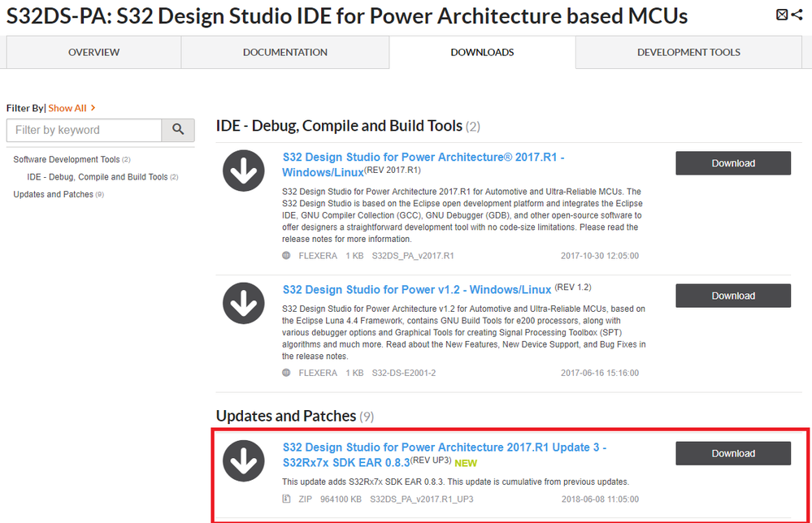Click download arrow icon for Power v1.2
The height and width of the screenshot is (523, 812).
pos(243,304)
